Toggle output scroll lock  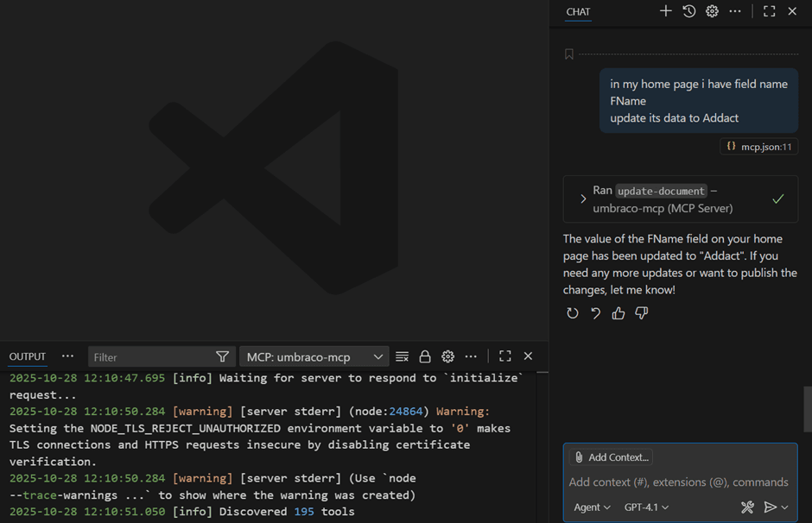click(424, 356)
